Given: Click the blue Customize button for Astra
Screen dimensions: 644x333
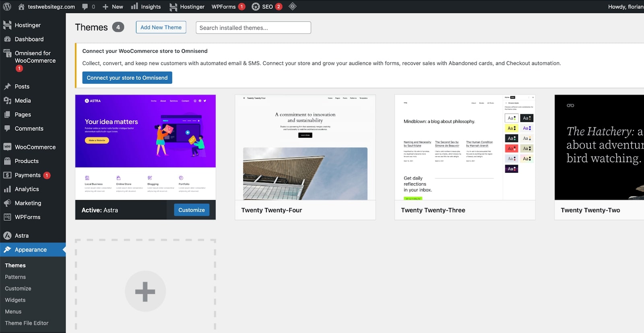Looking at the screenshot, I should tap(192, 210).
